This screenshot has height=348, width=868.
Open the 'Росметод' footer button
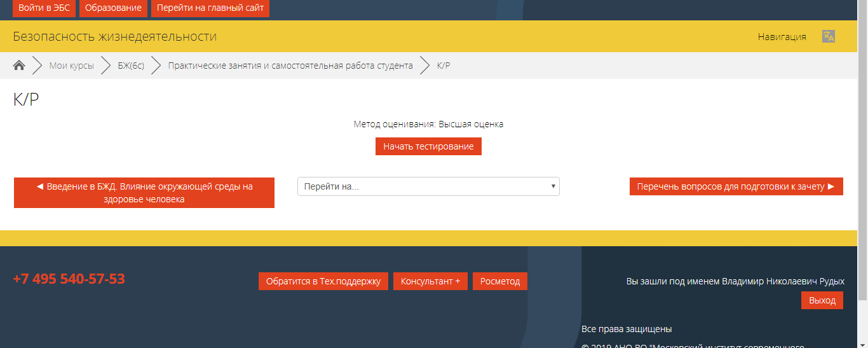point(499,281)
